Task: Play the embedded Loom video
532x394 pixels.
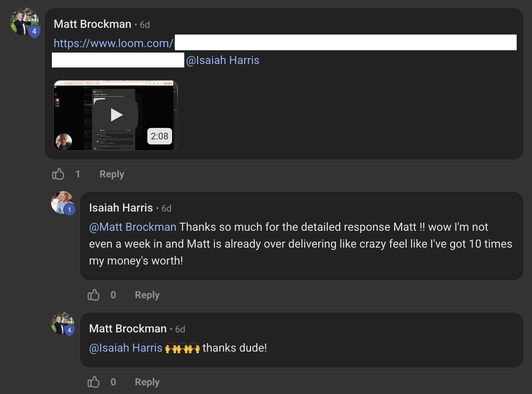Action: 116,115
